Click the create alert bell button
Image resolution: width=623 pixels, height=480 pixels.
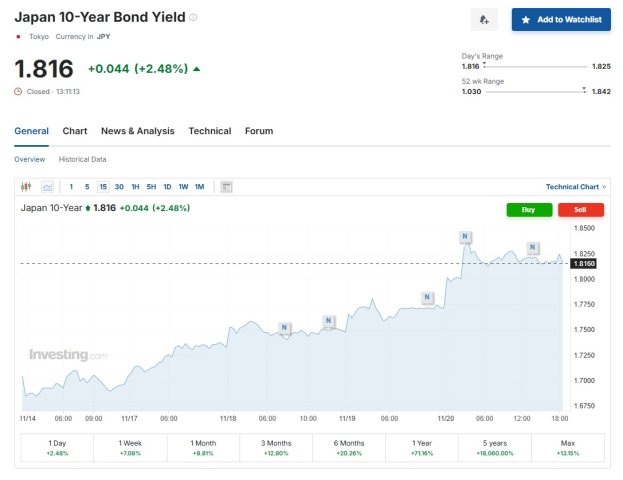(x=484, y=20)
